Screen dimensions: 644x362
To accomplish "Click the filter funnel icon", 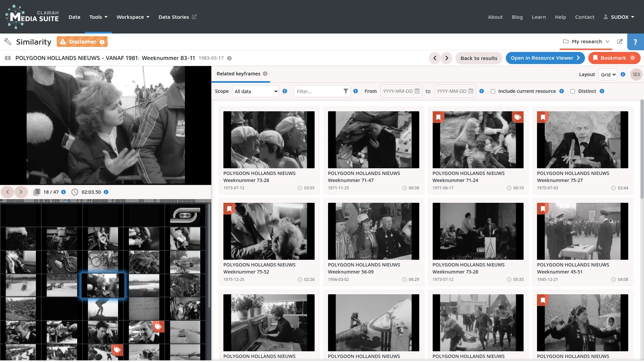I will coord(345,91).
